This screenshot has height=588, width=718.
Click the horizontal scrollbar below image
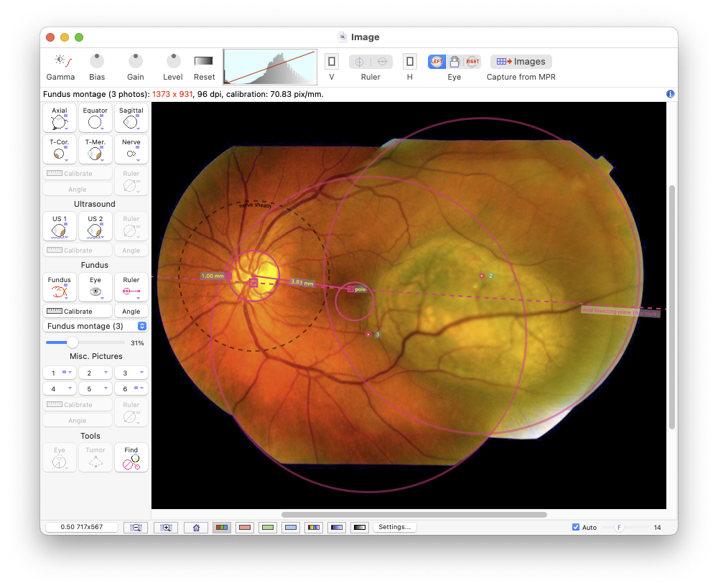[414, 515]
